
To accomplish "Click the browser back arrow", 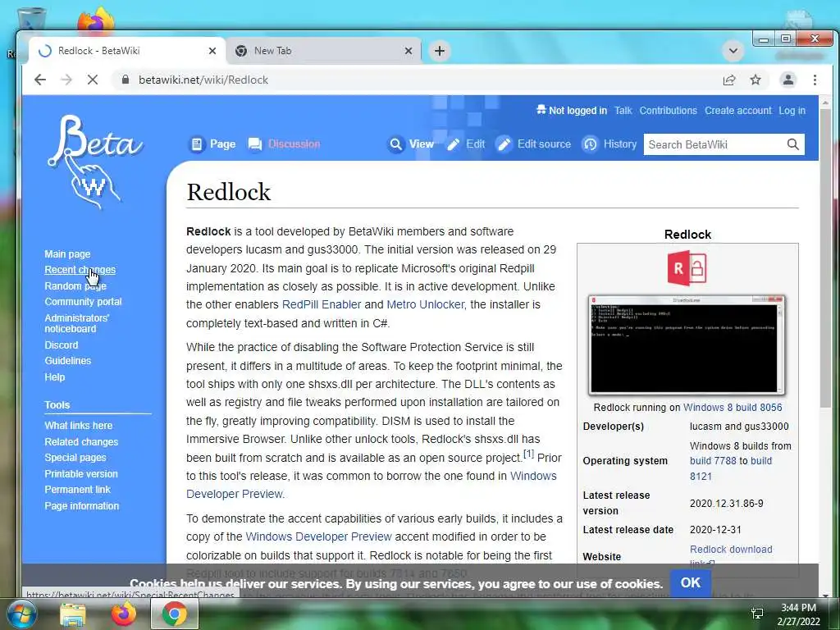I will pos(40,80).
